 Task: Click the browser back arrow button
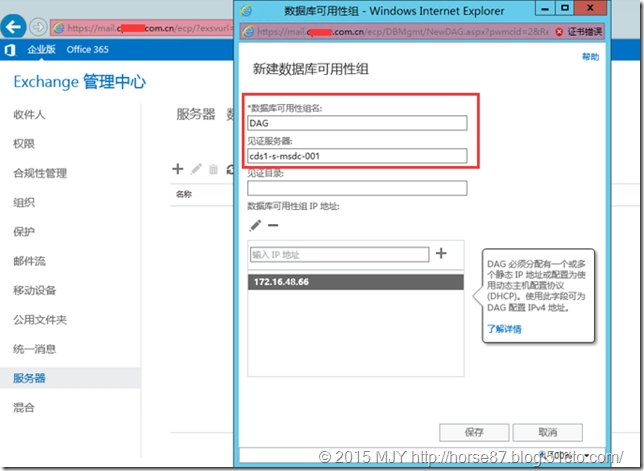12,25
